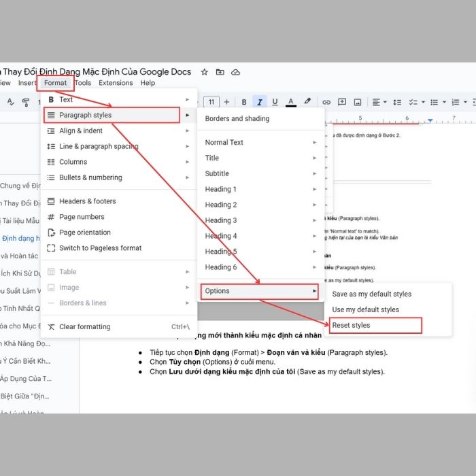The width and height of the screenshot is (476, 476).
Task: Expand Heading 2 style submenu
Action: pos(260,205)
